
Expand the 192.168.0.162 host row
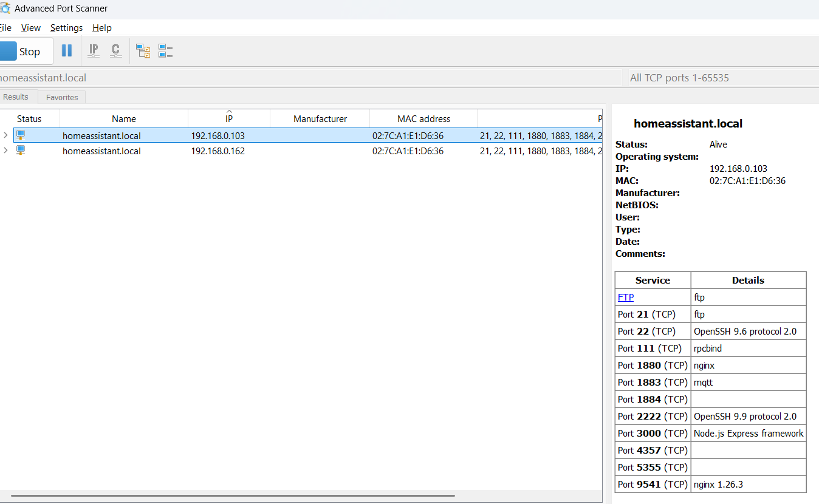coord(5,151)
